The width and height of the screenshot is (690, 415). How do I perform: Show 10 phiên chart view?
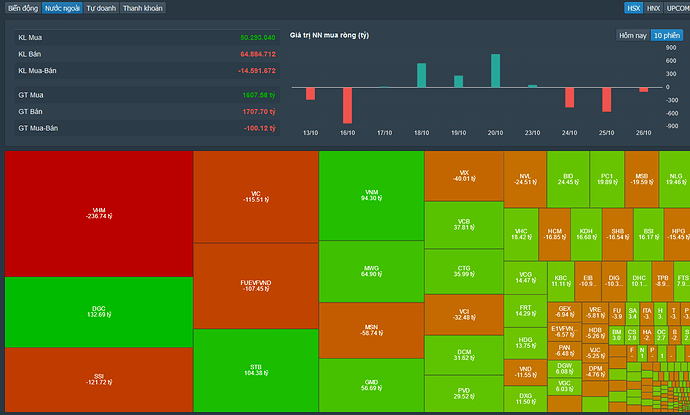point(667,35)
